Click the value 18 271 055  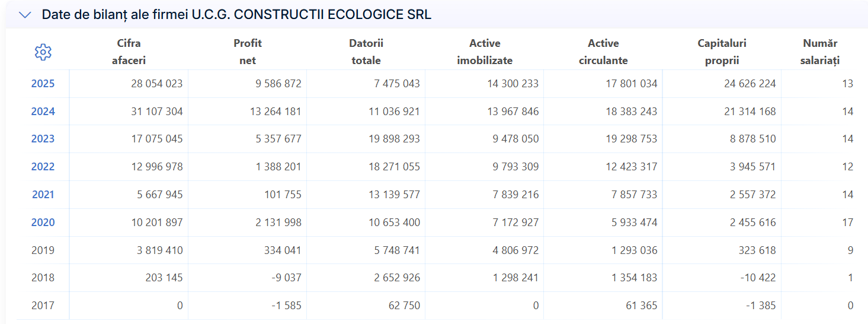coord(394,167)
